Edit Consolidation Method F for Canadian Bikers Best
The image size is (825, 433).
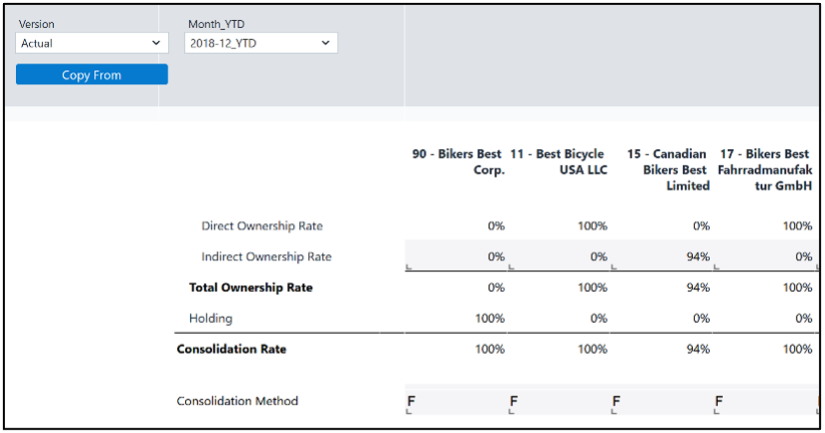661,401
